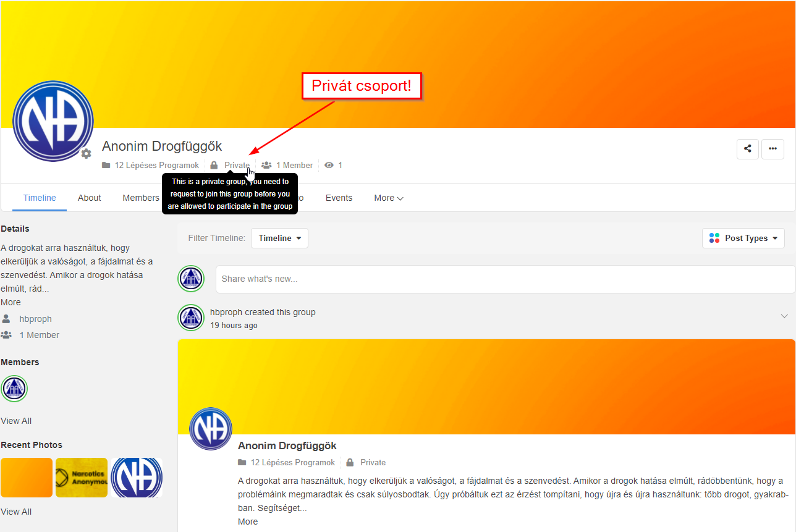796x532 pixels.
Task: Click the Share what's new input field
Action: click(x=505, y=279)
